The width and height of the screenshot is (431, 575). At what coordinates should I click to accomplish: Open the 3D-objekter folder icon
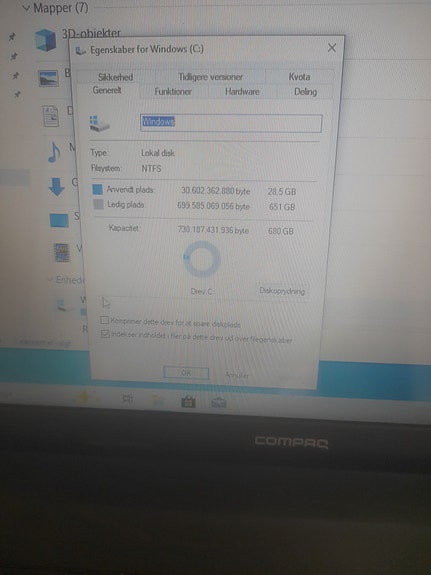tap(46, 40)
